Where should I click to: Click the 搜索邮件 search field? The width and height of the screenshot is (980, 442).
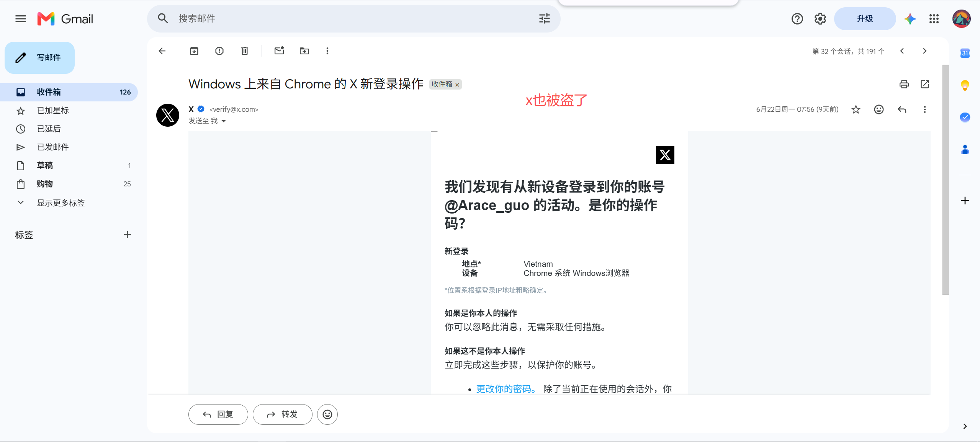pyautogui.click(x=354, y=18)
